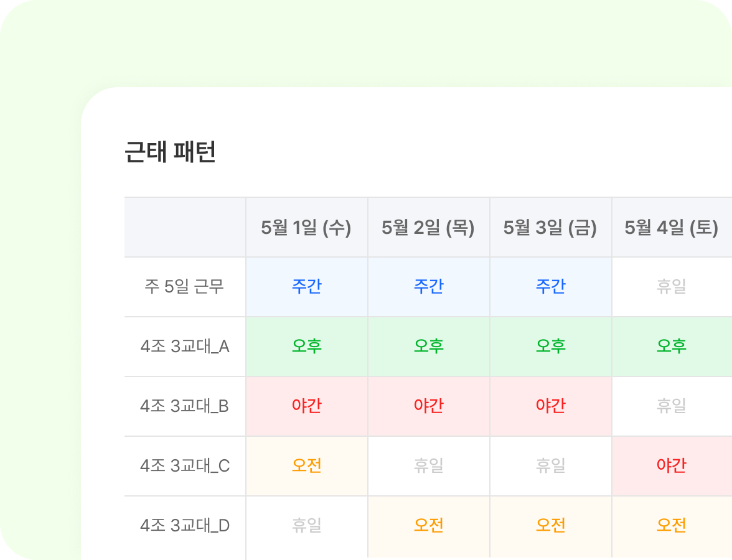This screenshot has width=732, height=560.
Task: Select 오후 cell for 4조 3교대_A on 5월 4일
Action: (671, 347)
